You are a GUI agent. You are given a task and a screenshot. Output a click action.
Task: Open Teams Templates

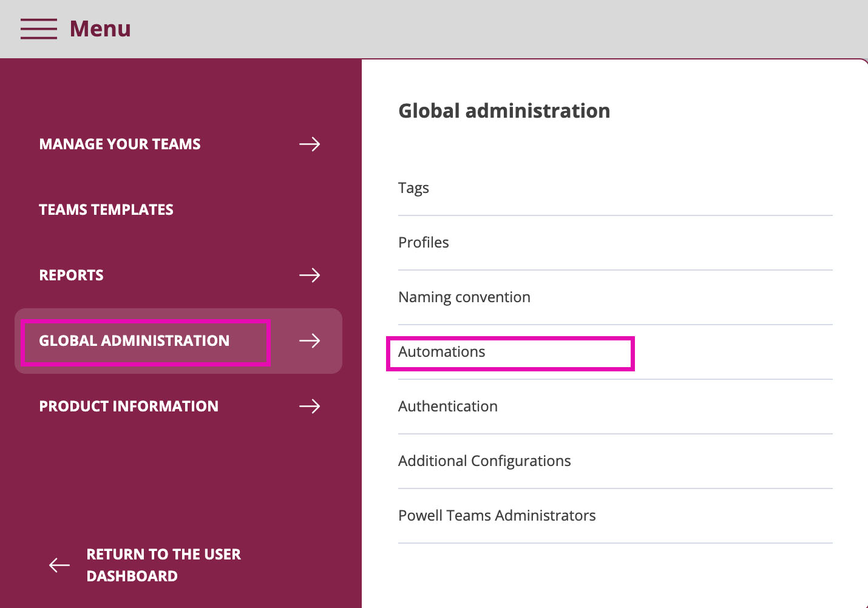106,209
